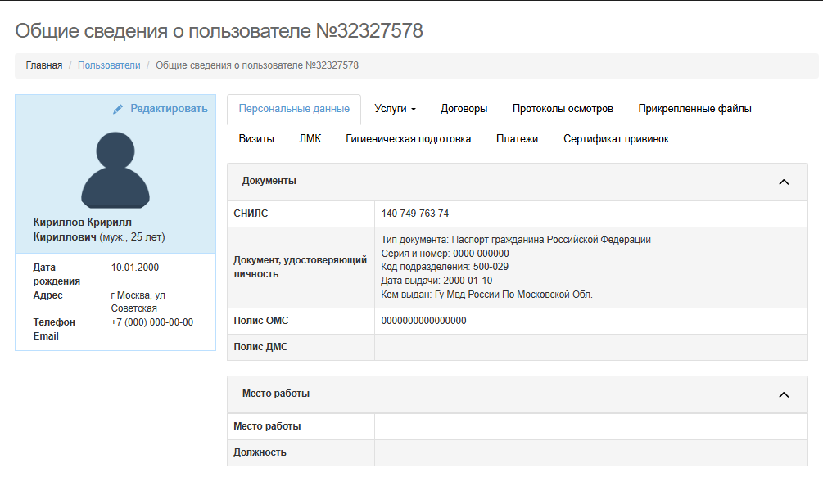
Task: Go to Прикрепленные файлы tab
Action: click(694, 109)
